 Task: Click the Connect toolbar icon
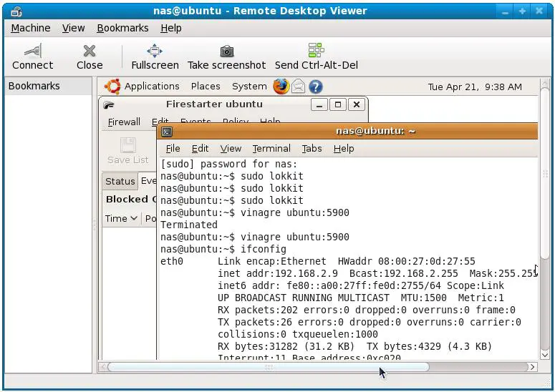tap(32, 57)
